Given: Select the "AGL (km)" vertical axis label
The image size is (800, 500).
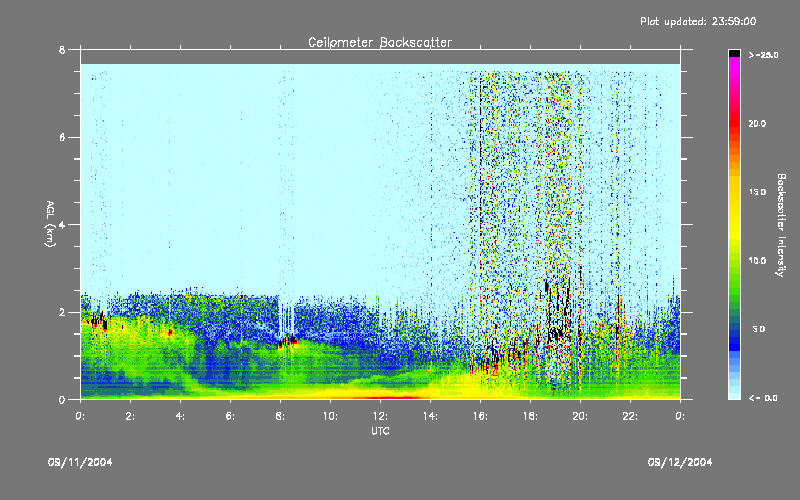Looking at the screenshot, I should point(50,224).
